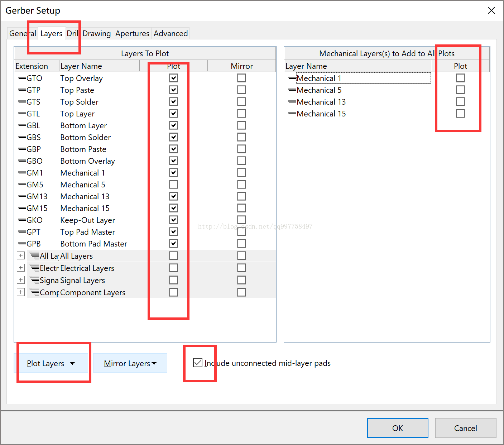Viewport: 504px width, 445px height.
Task: Uncheck Plot for GTP Top Paste
Action: coord(173,90)
